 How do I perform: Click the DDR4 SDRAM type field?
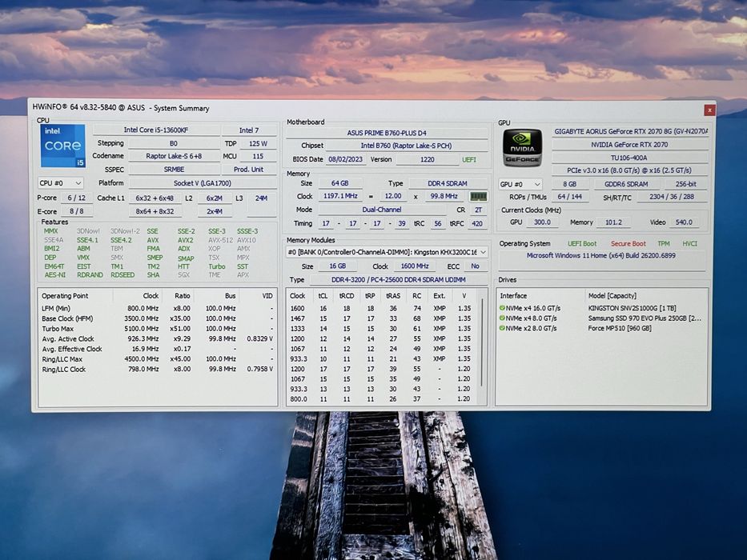click(448, 183)
